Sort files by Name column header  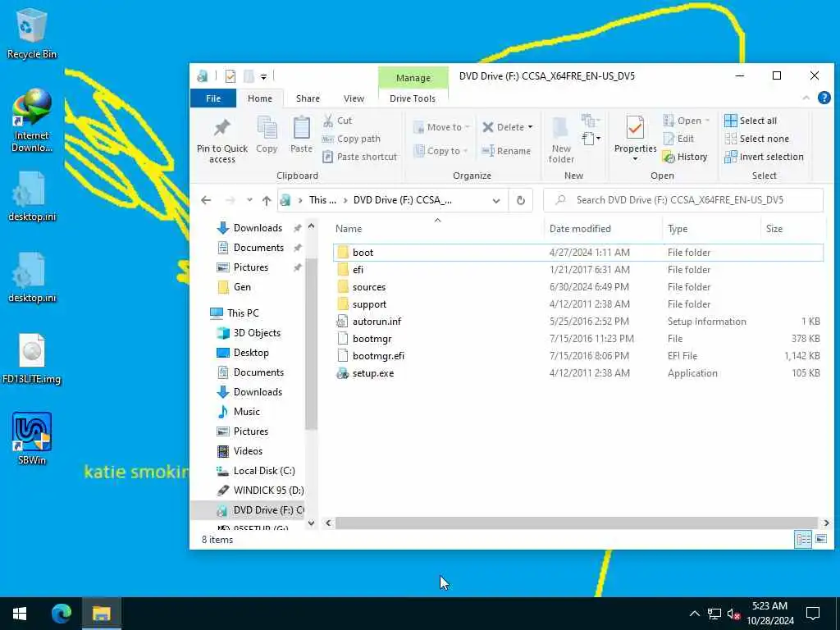(438, 229)
